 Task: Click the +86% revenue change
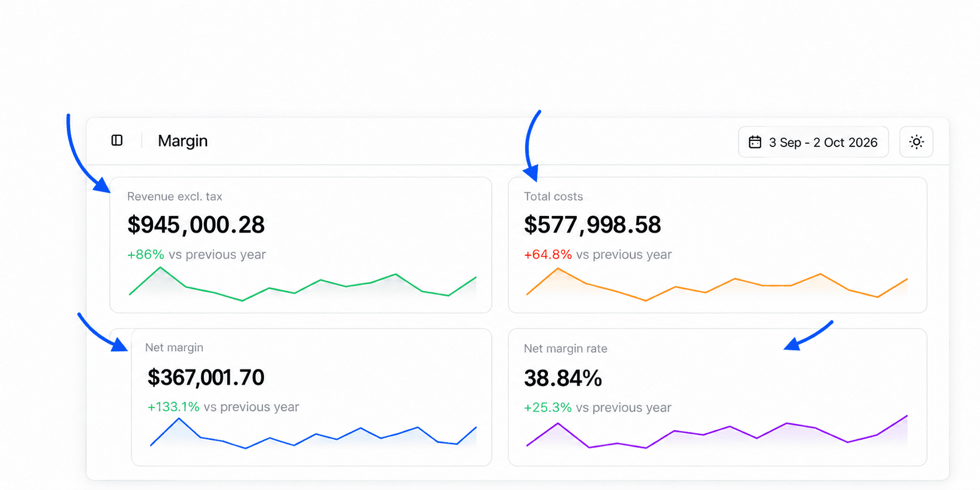(146, 255)
